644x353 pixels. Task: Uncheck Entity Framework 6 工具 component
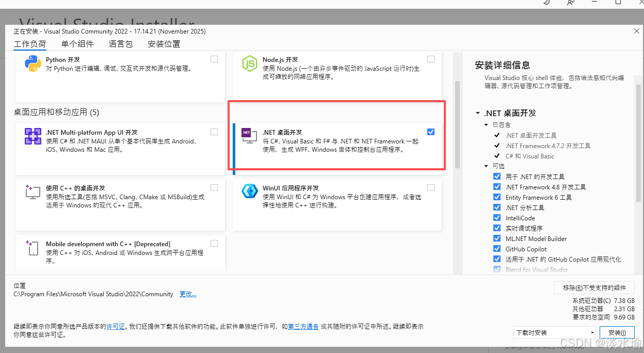(x=497, y=197)
